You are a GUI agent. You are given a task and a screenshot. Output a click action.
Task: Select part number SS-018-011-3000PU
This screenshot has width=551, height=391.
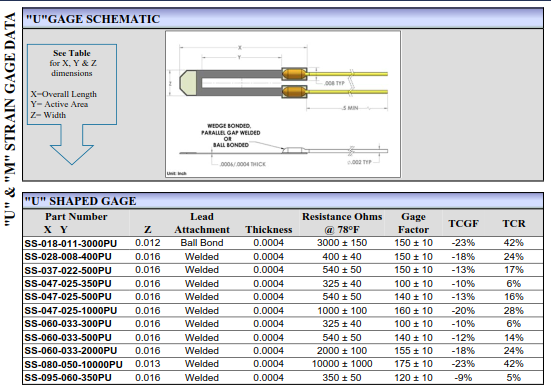pyautogui.click(x=71, y=243)
